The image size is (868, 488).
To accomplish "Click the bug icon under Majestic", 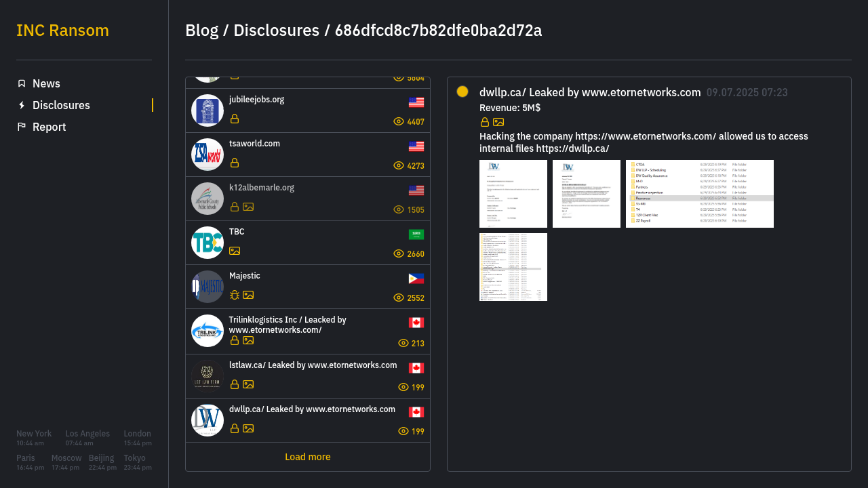I will 235,295.
